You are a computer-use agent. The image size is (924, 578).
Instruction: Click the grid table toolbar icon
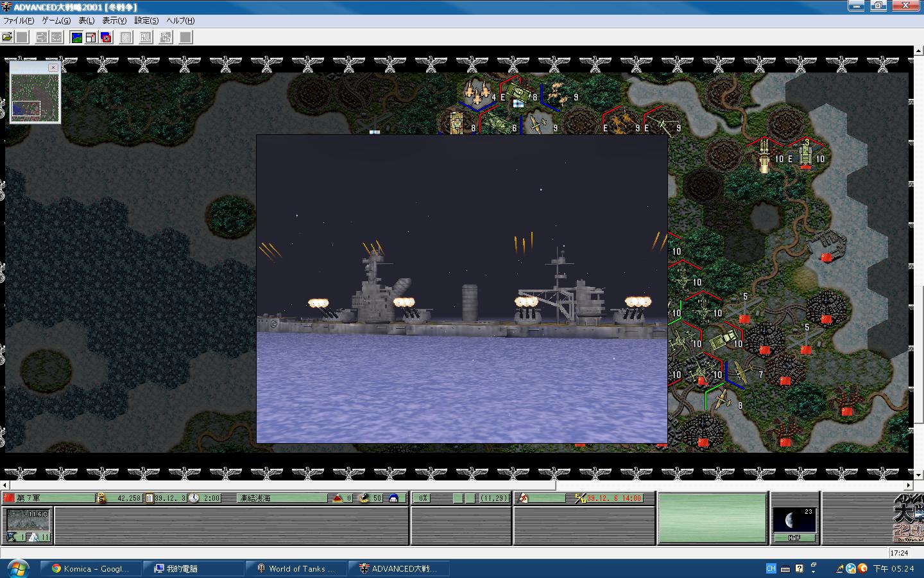126,37
